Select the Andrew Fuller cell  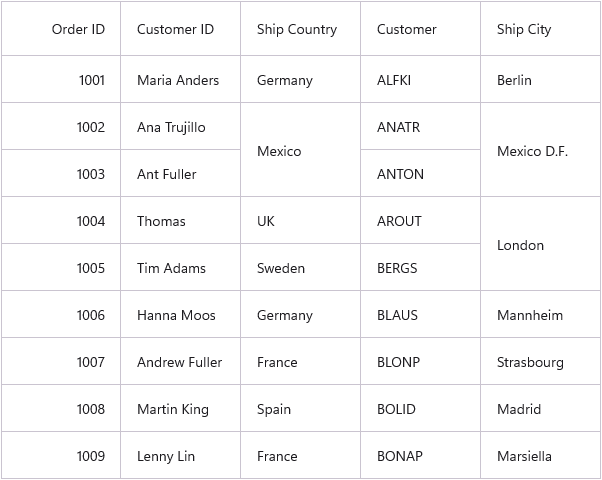point(180,361)
